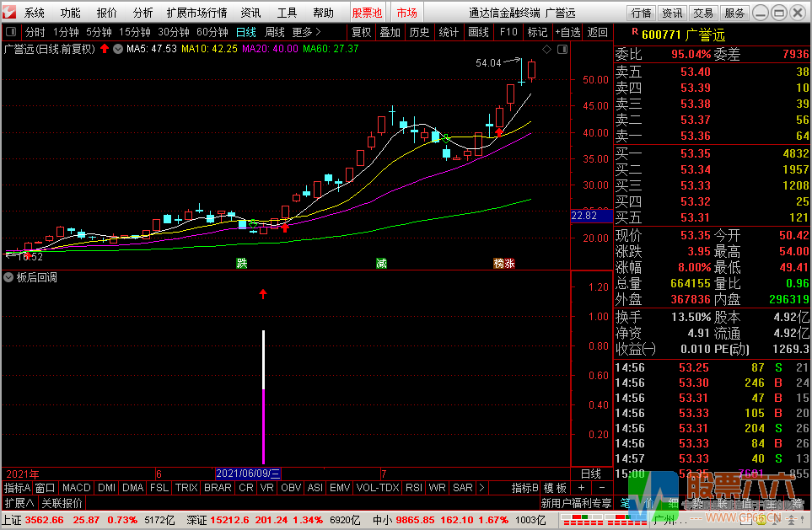
Task: Open the 服务 button
Action: [x=734, y=13]
